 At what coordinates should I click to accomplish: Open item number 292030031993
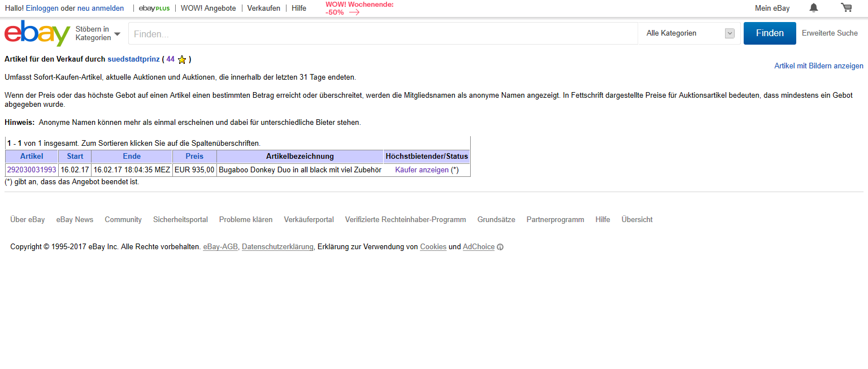(32, 170)
